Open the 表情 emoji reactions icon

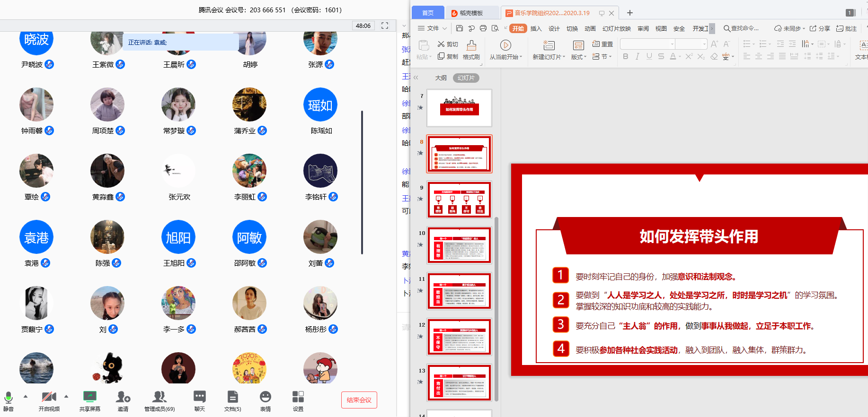[266, 398]
